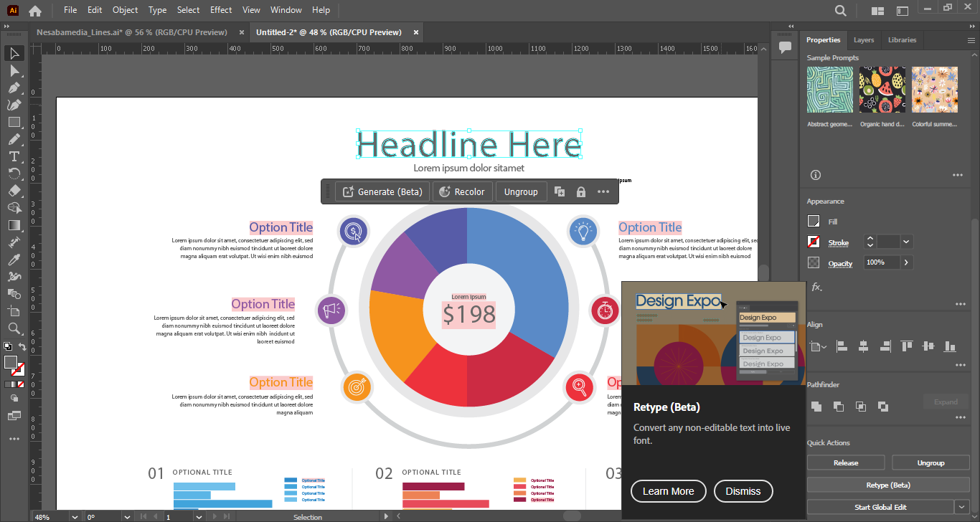This screenshot has height=522, width=980.
Task: Click the search icon in the top bar
Action: [x=841, y=11]
